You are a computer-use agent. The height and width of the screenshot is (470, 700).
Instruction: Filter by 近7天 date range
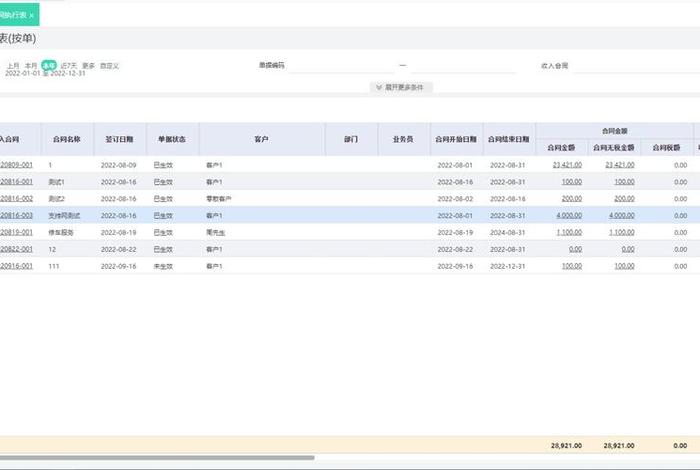coord(68,66)
